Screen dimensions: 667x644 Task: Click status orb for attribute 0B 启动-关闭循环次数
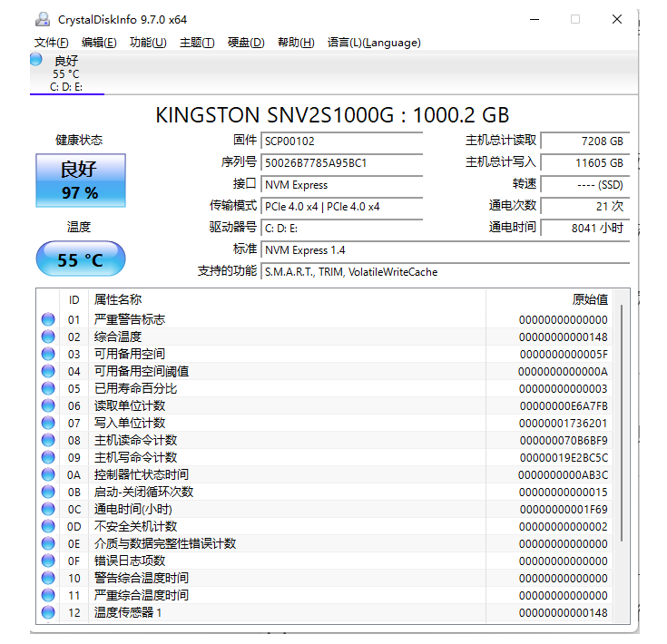pyautogui.click(x=48, y=492)
